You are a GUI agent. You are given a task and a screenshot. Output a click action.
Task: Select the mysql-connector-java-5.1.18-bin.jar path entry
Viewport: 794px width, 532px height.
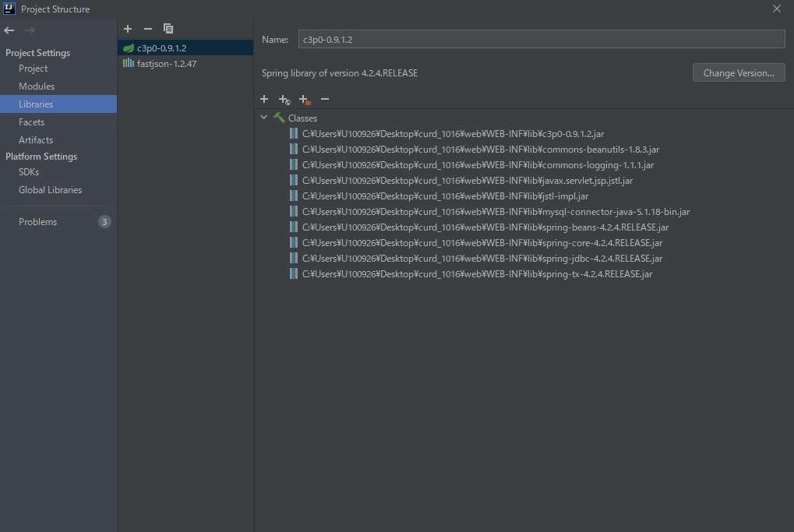496,212
